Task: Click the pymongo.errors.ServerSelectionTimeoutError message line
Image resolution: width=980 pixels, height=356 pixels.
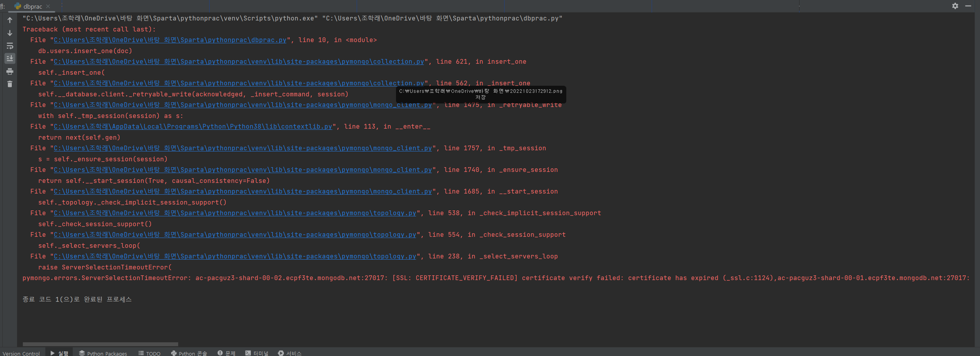Action: coord(496,278)
